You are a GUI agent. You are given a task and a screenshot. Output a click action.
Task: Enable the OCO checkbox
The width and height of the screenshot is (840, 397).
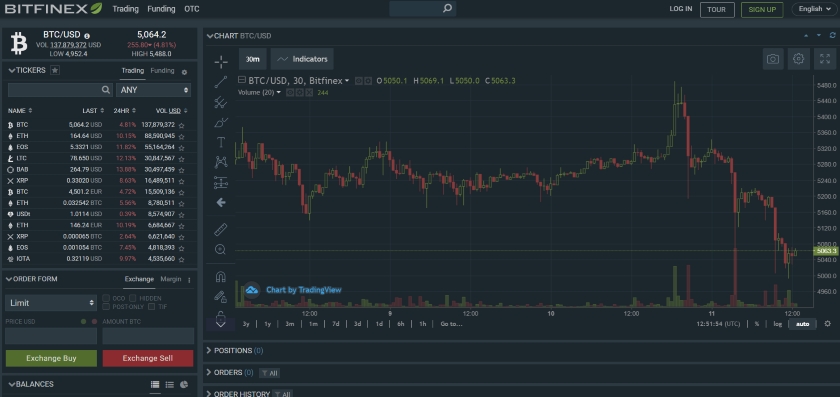click(x=106, y=298)
